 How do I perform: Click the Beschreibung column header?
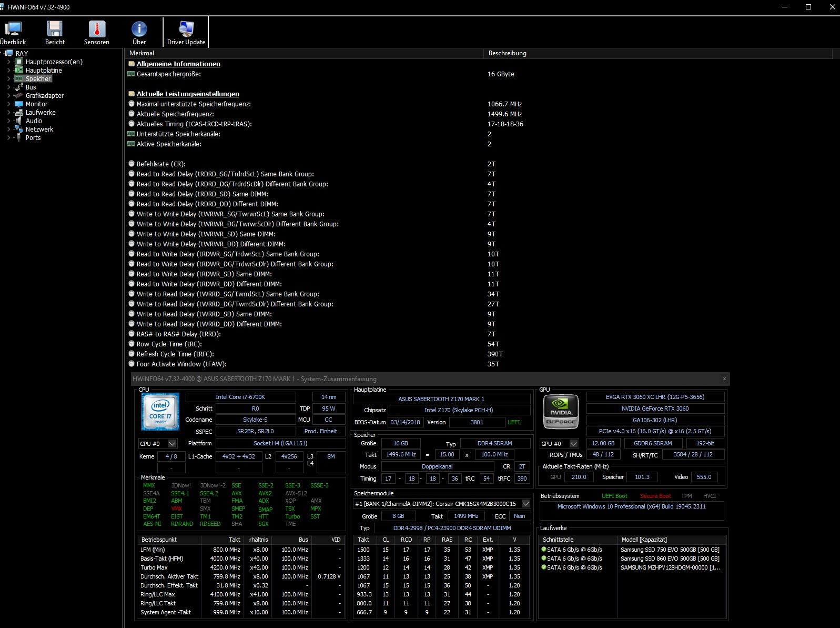[658, 53]
